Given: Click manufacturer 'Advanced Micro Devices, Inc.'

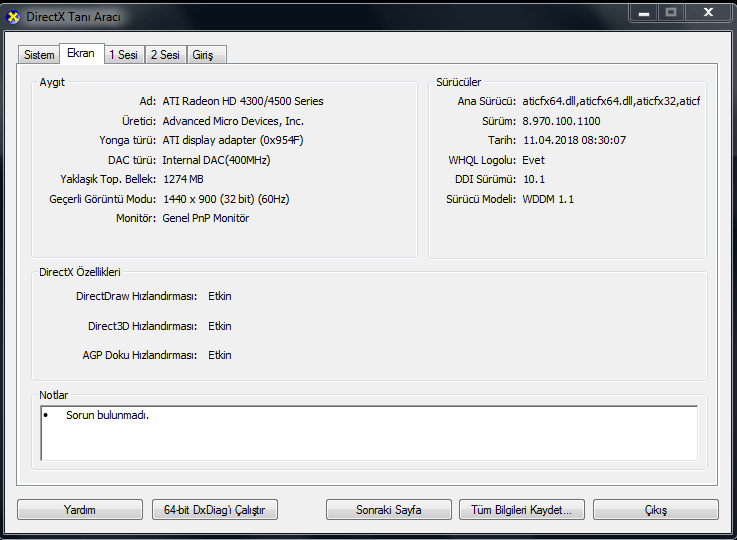Looking at the screenshot, I should click(233, 121).
